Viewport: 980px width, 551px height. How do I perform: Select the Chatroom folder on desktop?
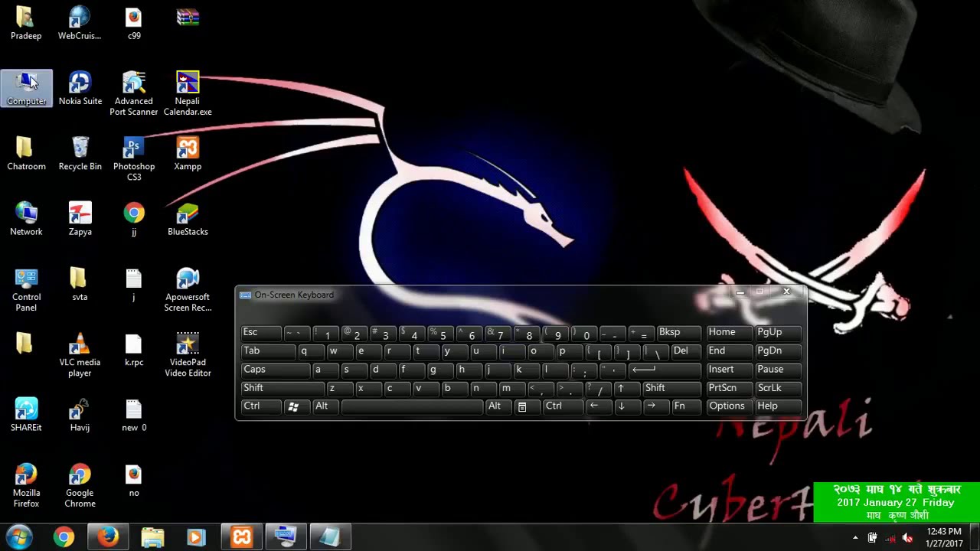pyautogui.click(x=27, y=154)
